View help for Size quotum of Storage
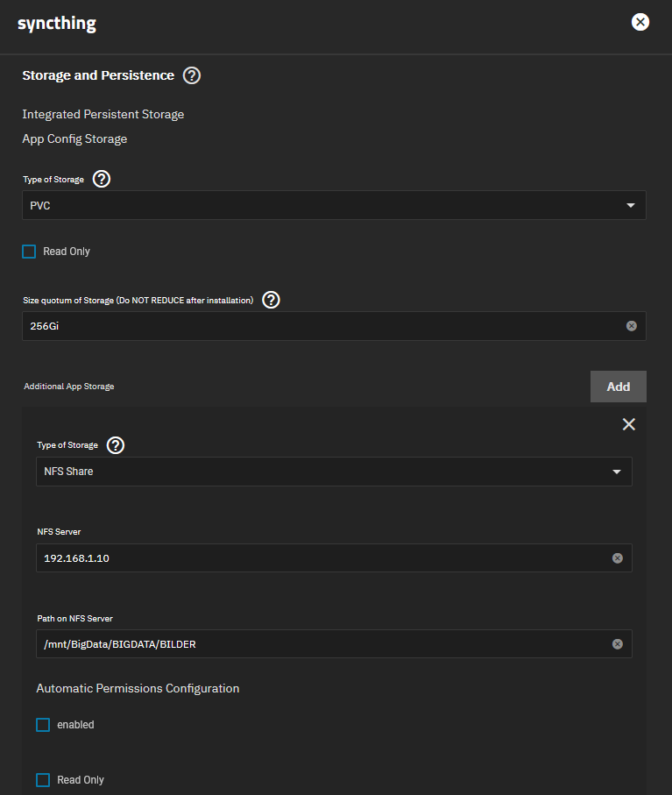 (x=271, y=300)
